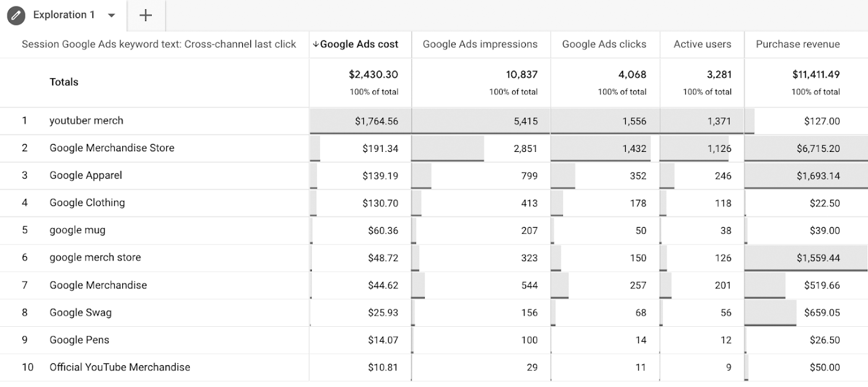Select the Google Merchandise Store keyword
Image resolution: width=868 pixels, height=387 pixels.
112,148
